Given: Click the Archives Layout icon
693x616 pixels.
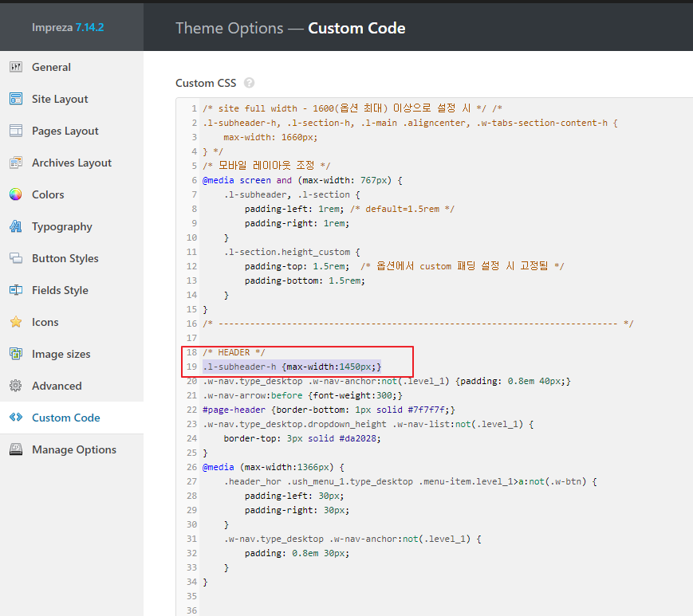Looking at the screenshot, I should tap(16, 163).
